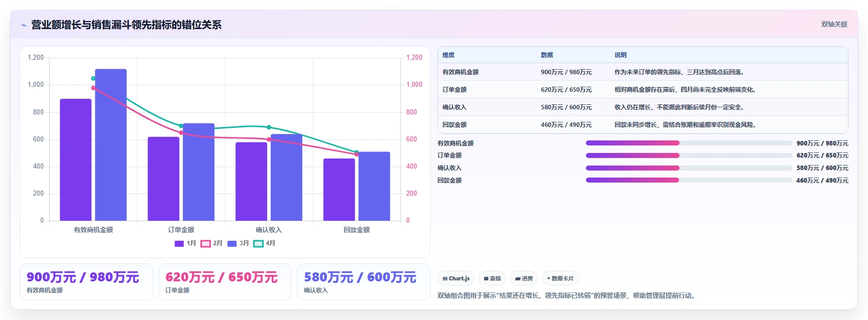Open the 确认收入 KPI card showing 580万元 / 600万元

click(x=363, y=282)
